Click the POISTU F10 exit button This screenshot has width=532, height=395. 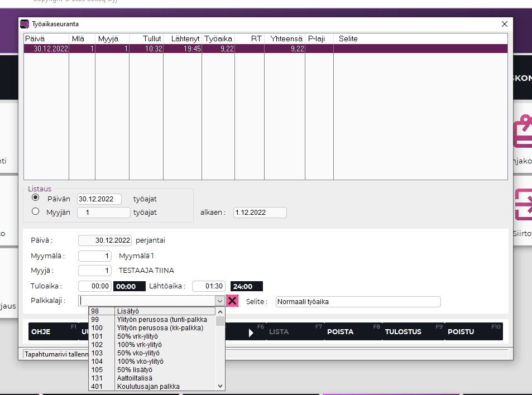tap(471, 331)
